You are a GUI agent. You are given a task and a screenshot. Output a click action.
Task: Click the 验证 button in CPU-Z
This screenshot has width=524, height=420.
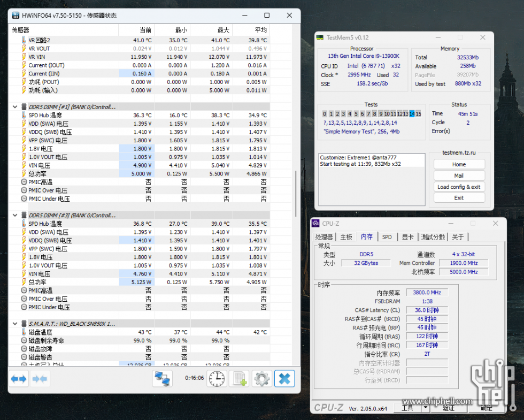(x=448, y=408)
